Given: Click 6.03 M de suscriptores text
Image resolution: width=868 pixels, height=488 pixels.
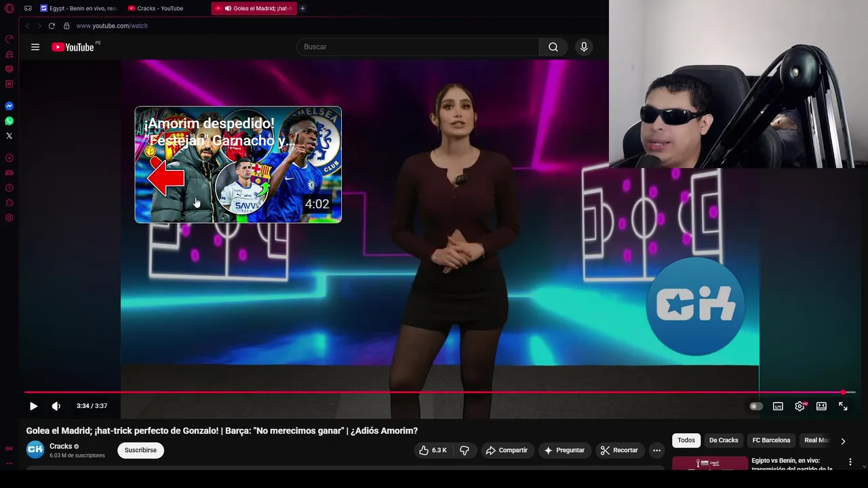Looking at the screenshot, I should [x=77, y=455].
